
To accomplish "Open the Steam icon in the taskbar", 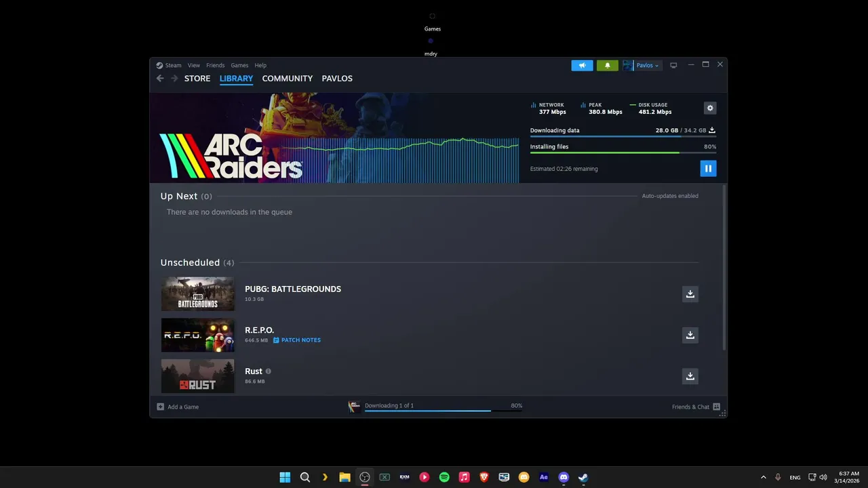I will click(x=583, y=477).
